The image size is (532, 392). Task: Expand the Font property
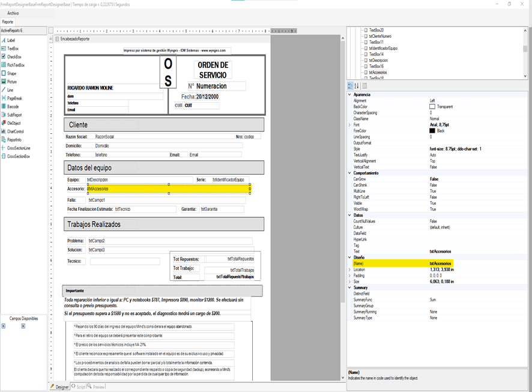coord(350,124)
